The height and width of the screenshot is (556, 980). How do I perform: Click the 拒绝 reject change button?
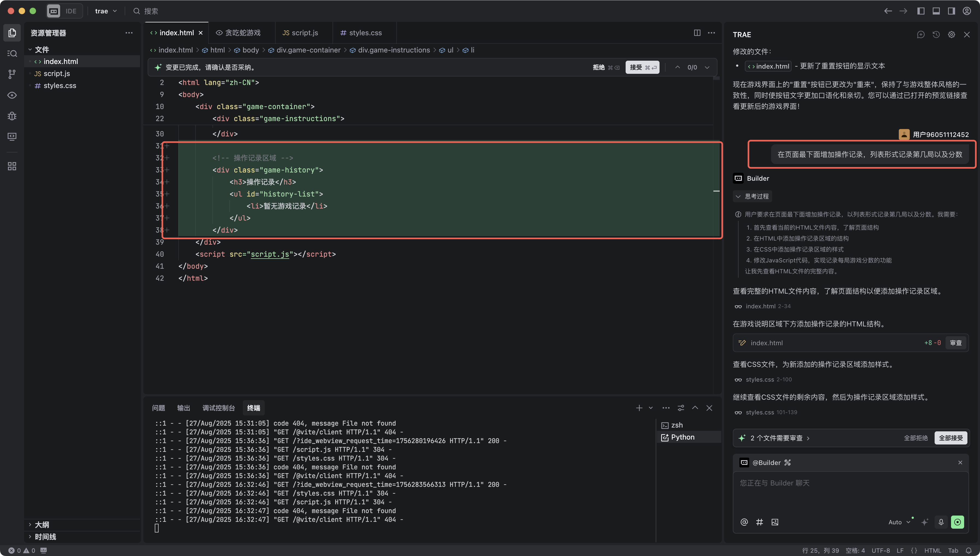[x=606, y=67]
